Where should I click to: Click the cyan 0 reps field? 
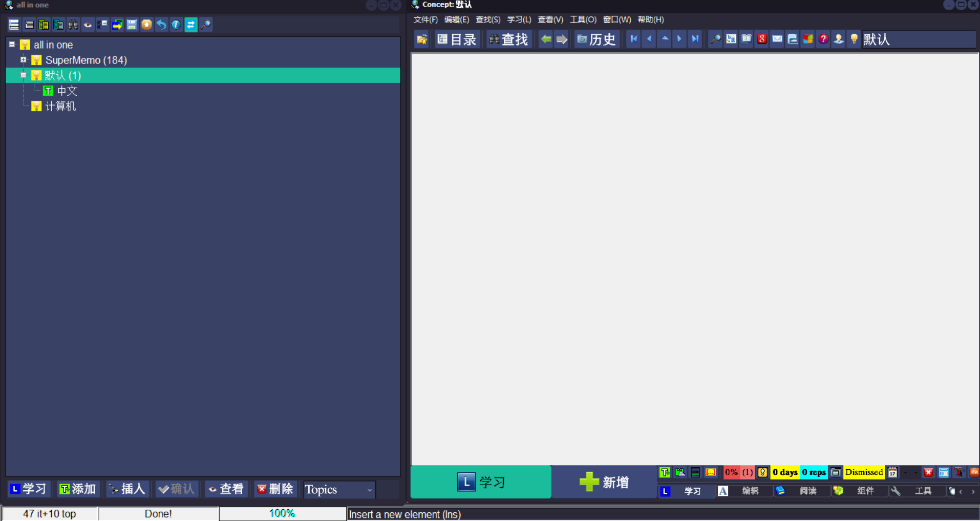[x=814, y=472]
